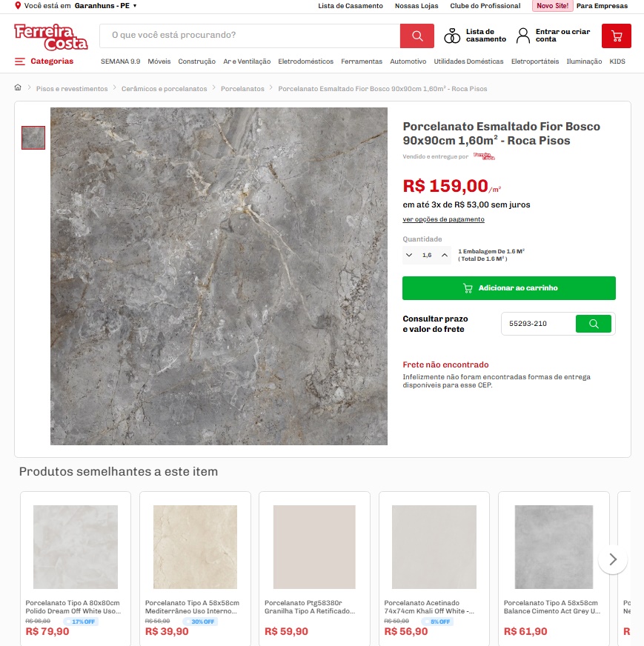644x646 pixels.
Task: Click the location pin icon
Action: tap(18, 5)
